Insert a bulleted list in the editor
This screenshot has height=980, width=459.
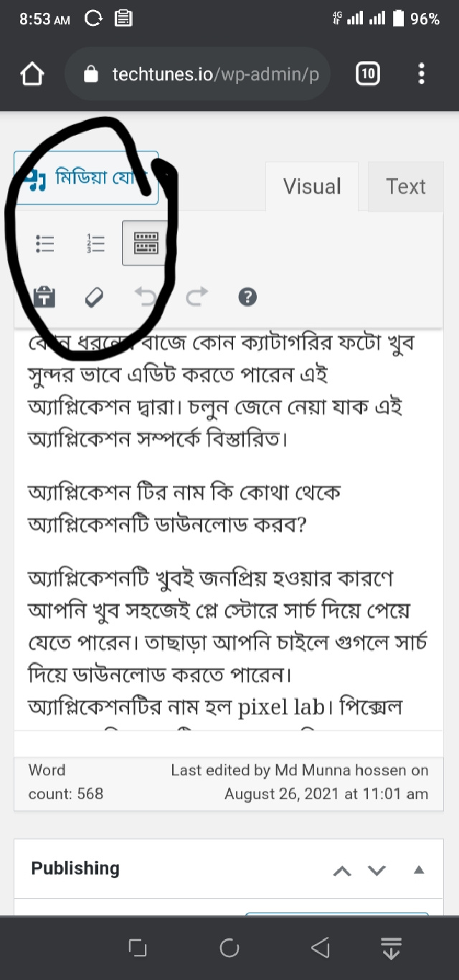(45, 243)
